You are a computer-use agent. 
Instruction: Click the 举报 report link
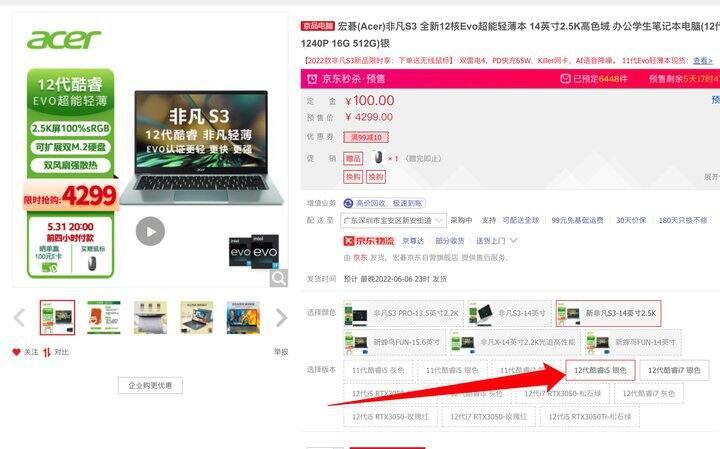point(281,352)
